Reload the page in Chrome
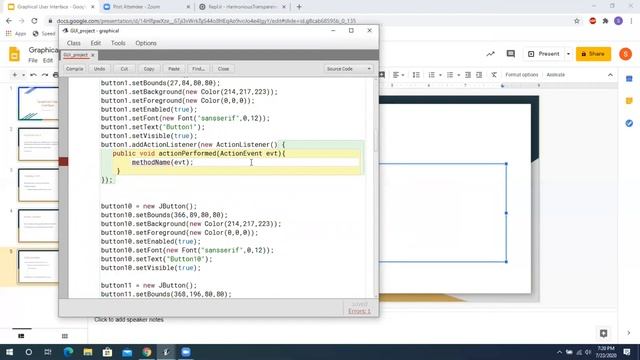The height and width of the screenshot is (360, 640). [34, 21]
